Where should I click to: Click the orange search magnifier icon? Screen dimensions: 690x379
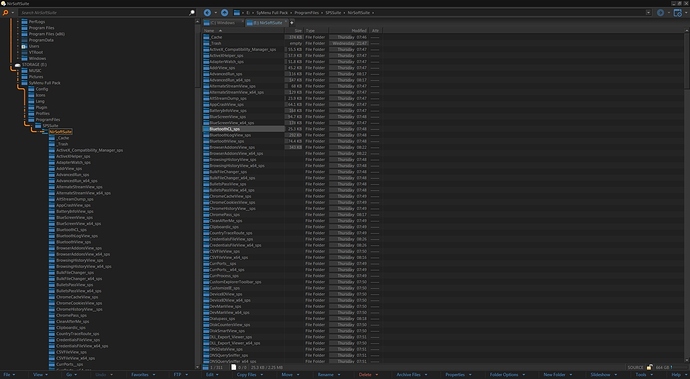5,13
